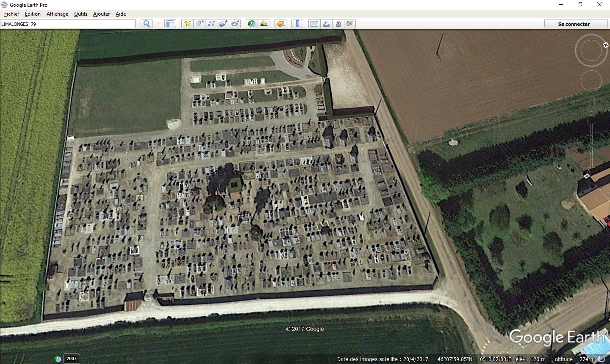Image resolution: width=610 pixels, height=364 pixels.
Task: Open the Aide menu
Action: coord(121,14)
